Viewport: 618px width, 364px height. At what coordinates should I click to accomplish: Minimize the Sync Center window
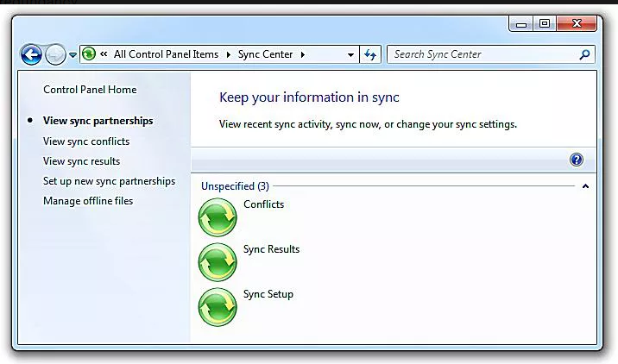point(521,24)
